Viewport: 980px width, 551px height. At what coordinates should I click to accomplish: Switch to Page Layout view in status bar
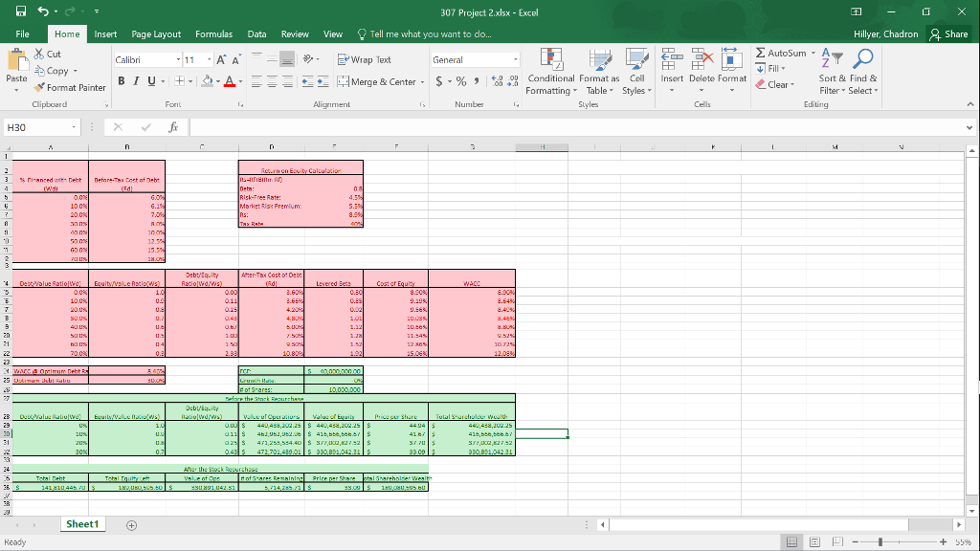(815, 542)
